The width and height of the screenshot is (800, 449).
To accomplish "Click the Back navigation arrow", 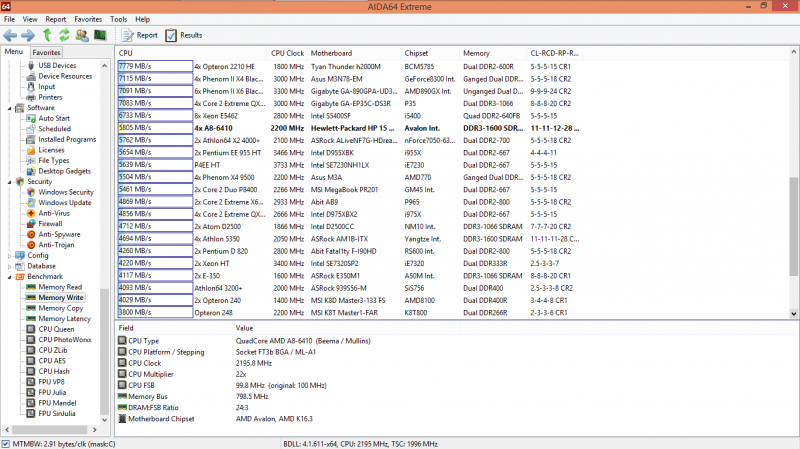I will (10, 35).
